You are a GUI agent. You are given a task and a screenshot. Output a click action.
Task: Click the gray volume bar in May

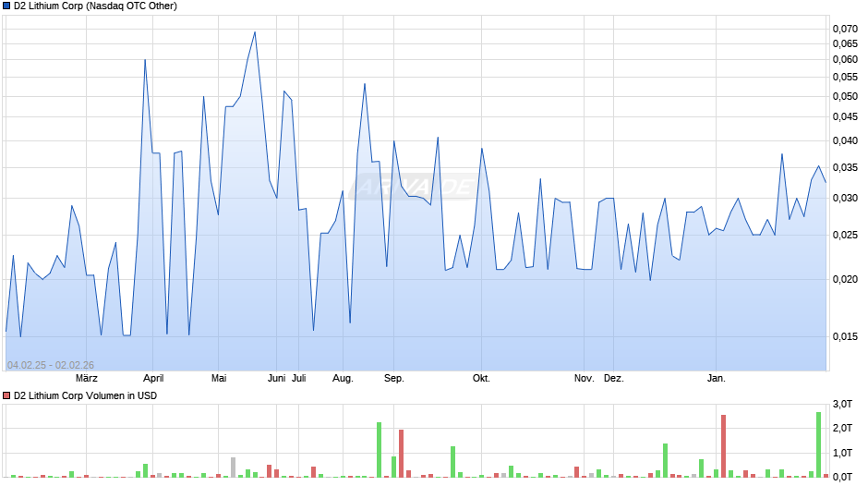[233, 468]
